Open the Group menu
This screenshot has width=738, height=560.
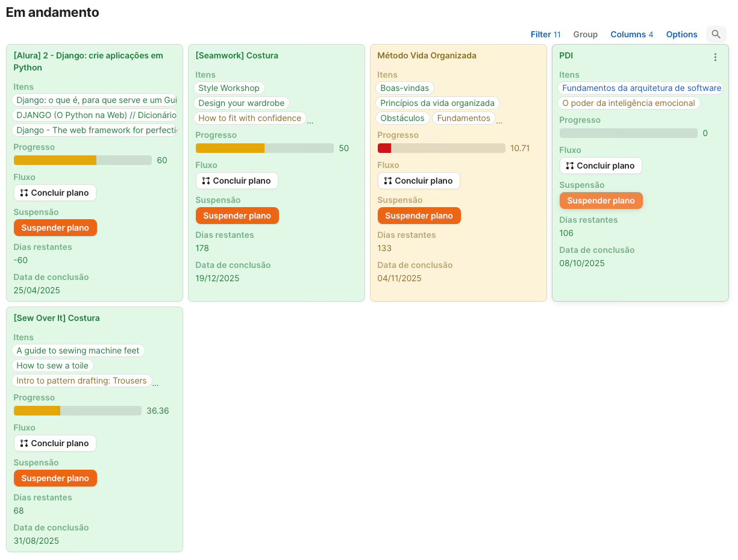coord(585,34)
